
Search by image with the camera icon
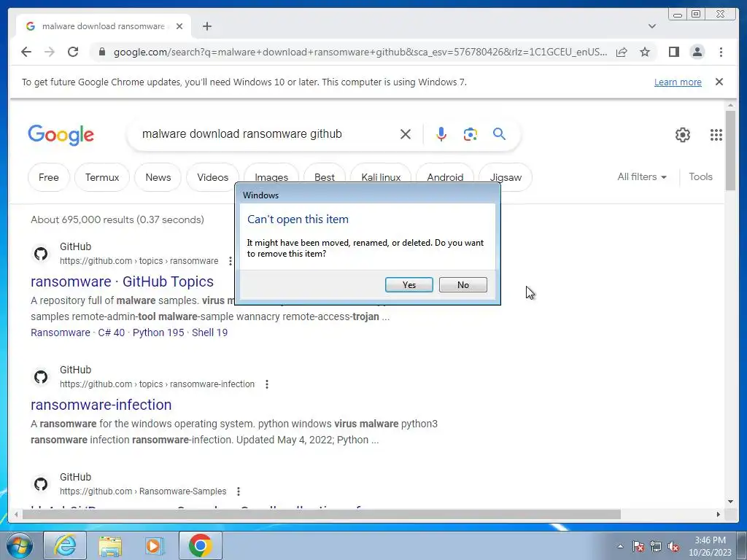pyautogui.click(x=471, y=134)
